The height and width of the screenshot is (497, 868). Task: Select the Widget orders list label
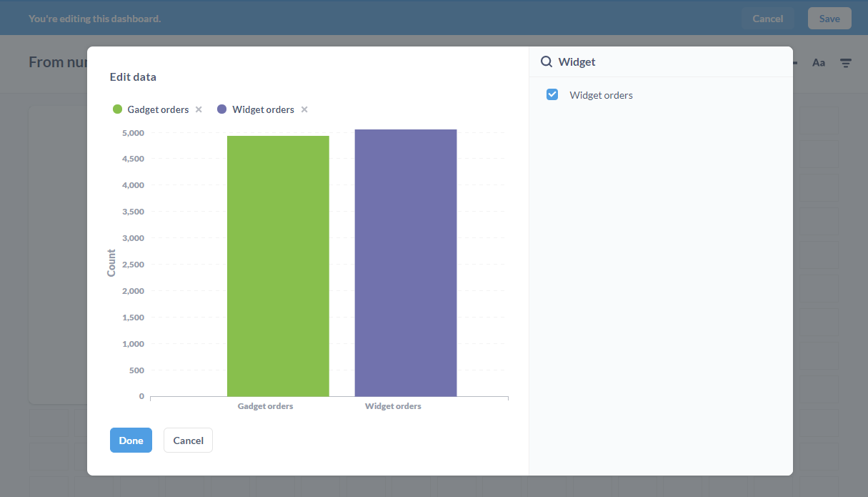[601, 95]
